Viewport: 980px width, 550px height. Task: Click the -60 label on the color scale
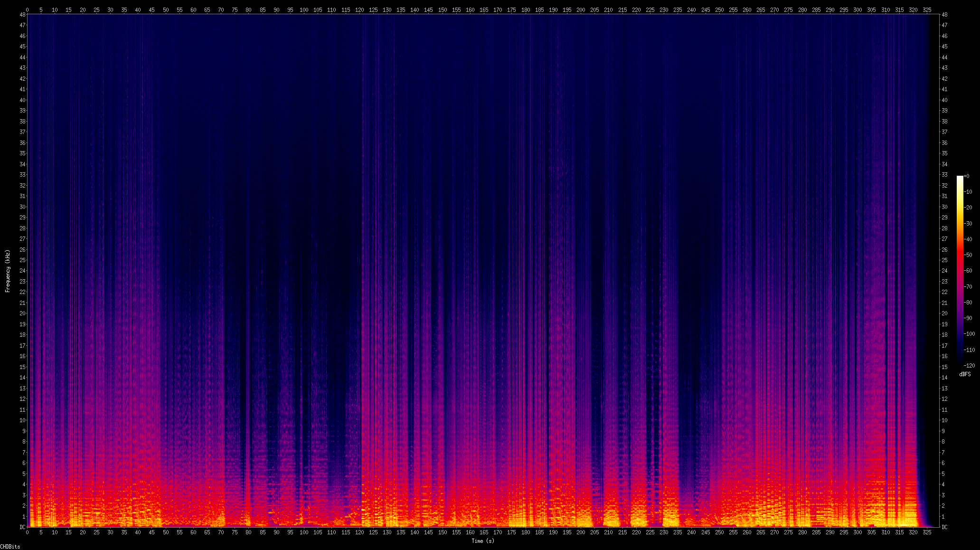(x=968, y=271)
